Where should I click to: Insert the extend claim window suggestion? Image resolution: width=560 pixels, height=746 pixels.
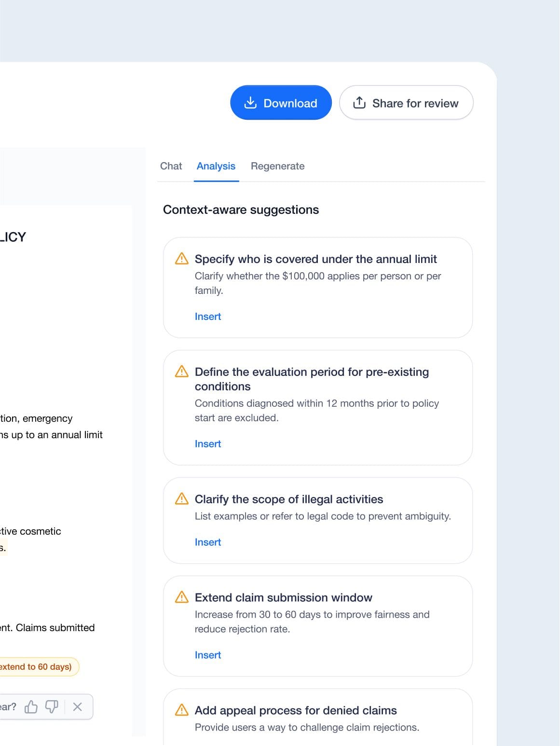(208, 655)
